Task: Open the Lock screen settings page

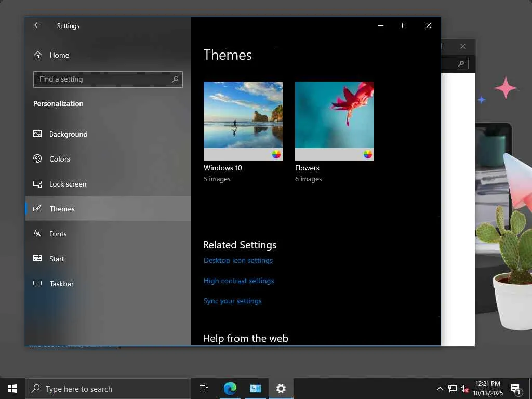Action: [x=109, y=184]
